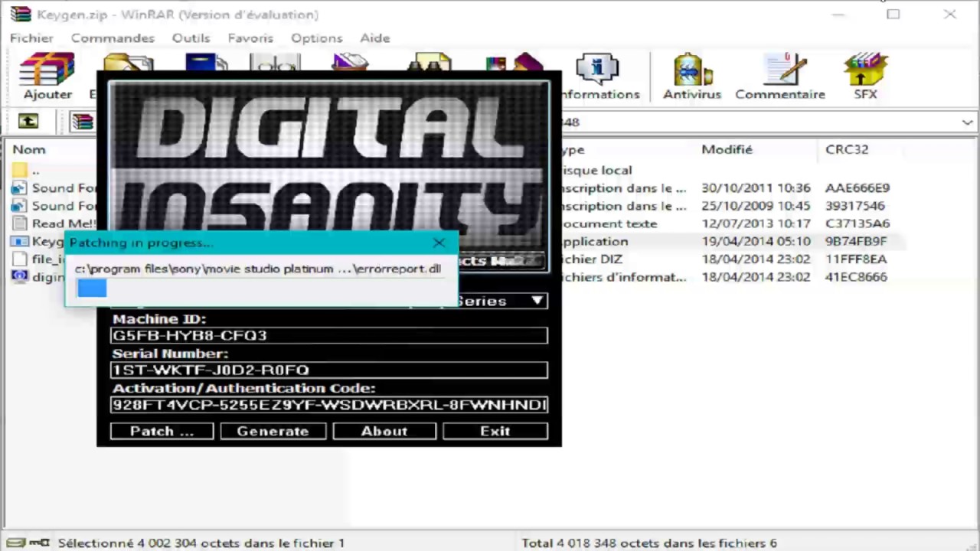Open the Options menu
The height and width of the screenshot is (551, 980).
pyautogui.click(x=316, y=37)
